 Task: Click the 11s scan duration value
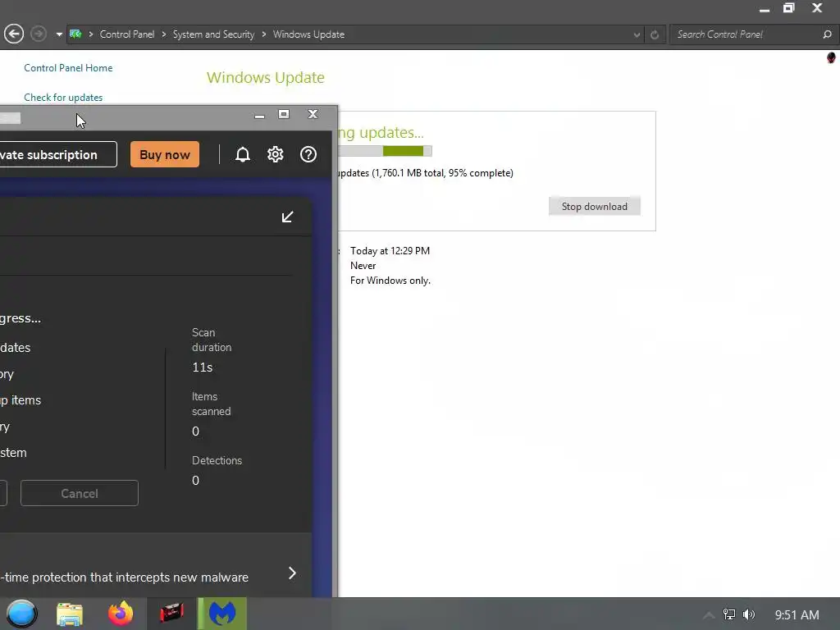(203, 367)
